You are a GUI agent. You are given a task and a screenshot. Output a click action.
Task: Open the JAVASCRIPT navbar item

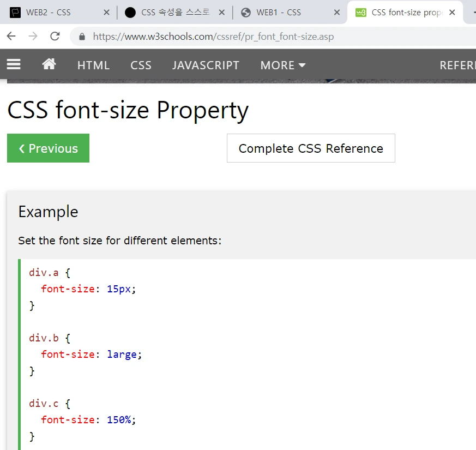pos(206,65)
